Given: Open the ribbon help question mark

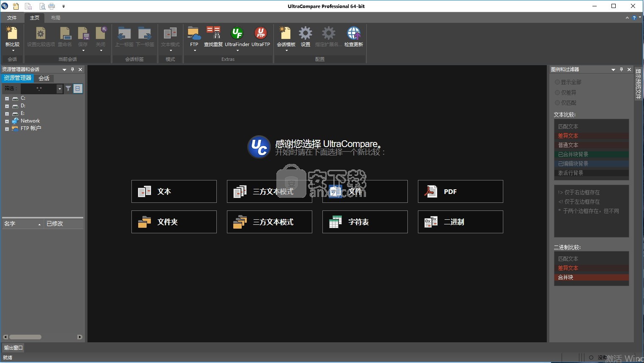Looking at the screenshot, I should point(634,18).
